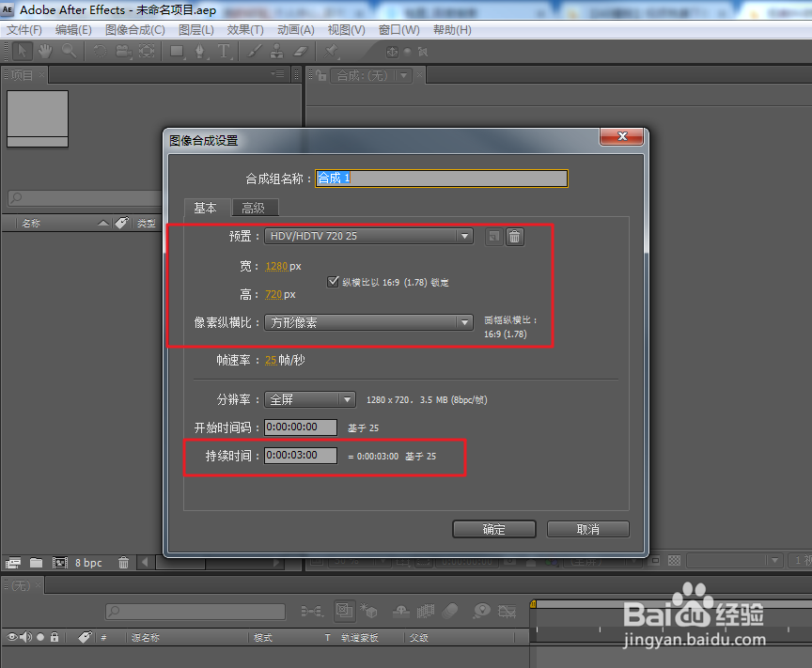Click the lock column header in timeline

click(55, 637)
